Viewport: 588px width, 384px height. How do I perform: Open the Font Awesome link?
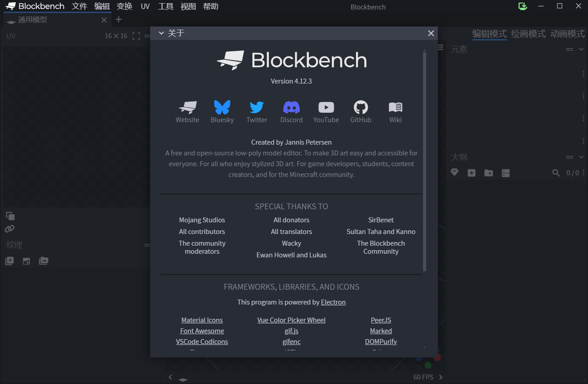[x=202, y=331]
